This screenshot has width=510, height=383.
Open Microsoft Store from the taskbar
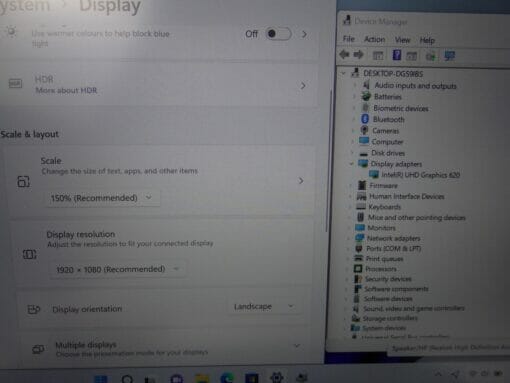[252, 378]
